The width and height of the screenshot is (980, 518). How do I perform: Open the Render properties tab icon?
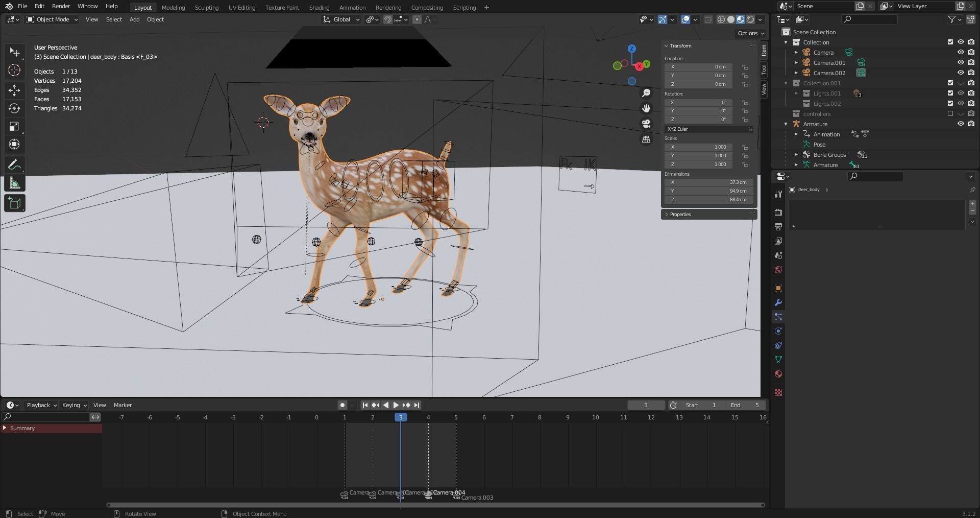pyautogui.click(x=778, y=212)
